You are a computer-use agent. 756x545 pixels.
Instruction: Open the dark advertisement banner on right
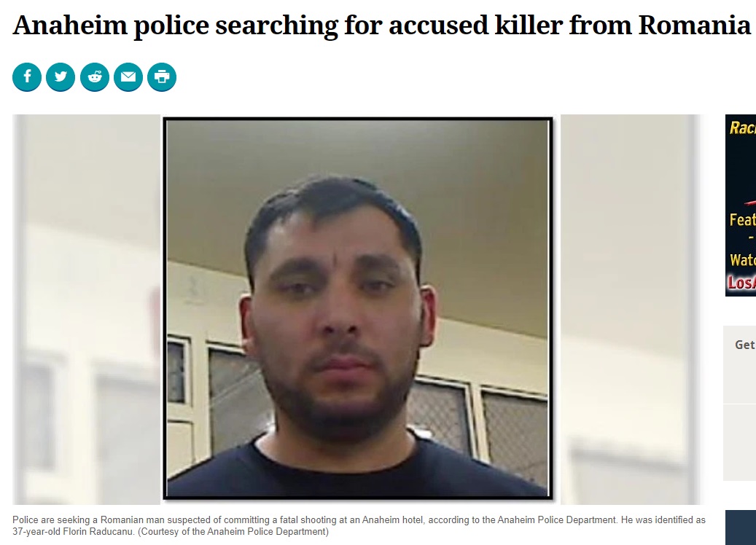pos(741,205)
